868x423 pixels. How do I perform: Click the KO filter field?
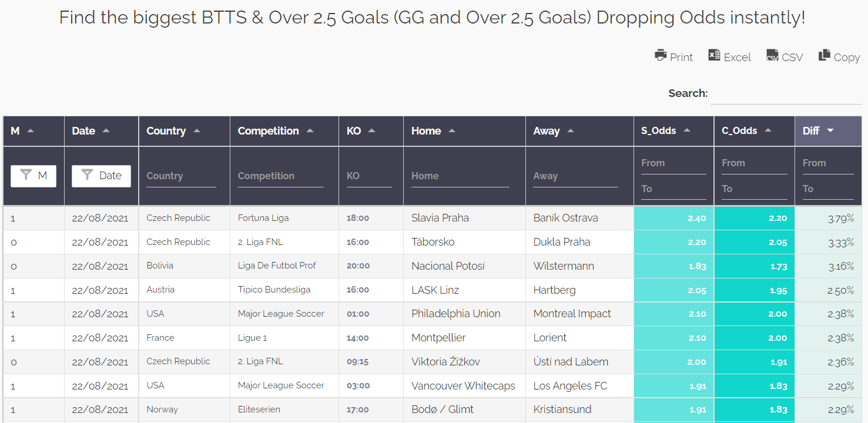(369, 176)
